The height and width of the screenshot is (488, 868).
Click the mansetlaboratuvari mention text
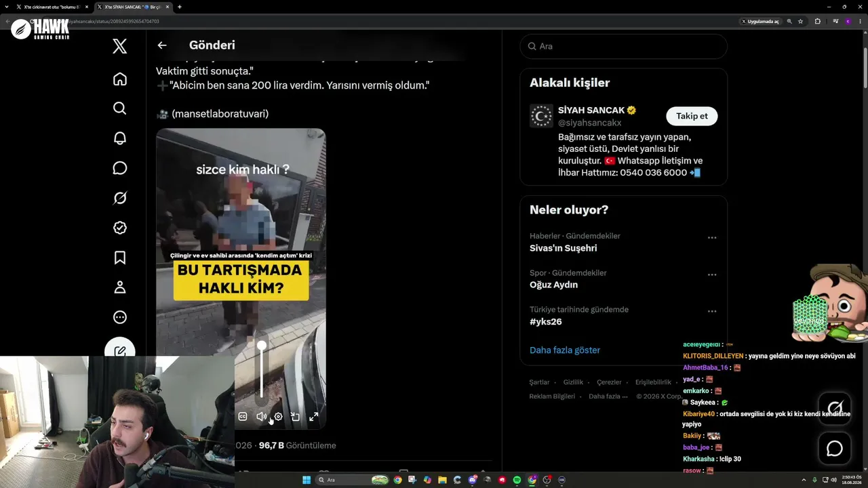pyautogui.click(x=220, y=114)
